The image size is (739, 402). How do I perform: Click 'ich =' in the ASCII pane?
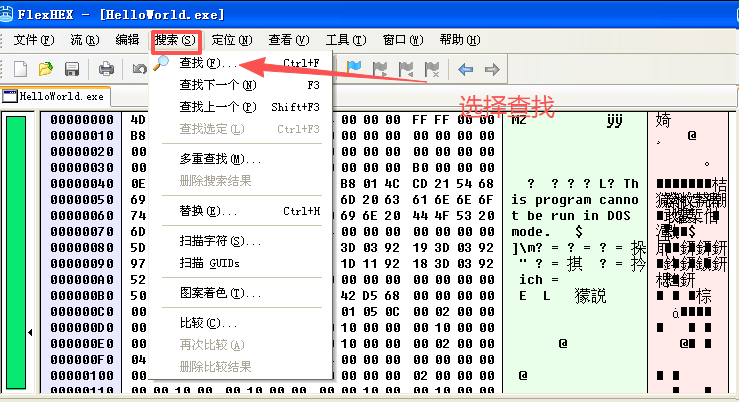tap(539, 280)
